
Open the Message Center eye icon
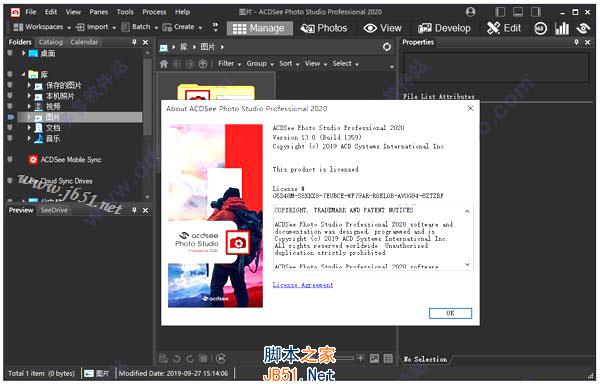click(583, 28)
